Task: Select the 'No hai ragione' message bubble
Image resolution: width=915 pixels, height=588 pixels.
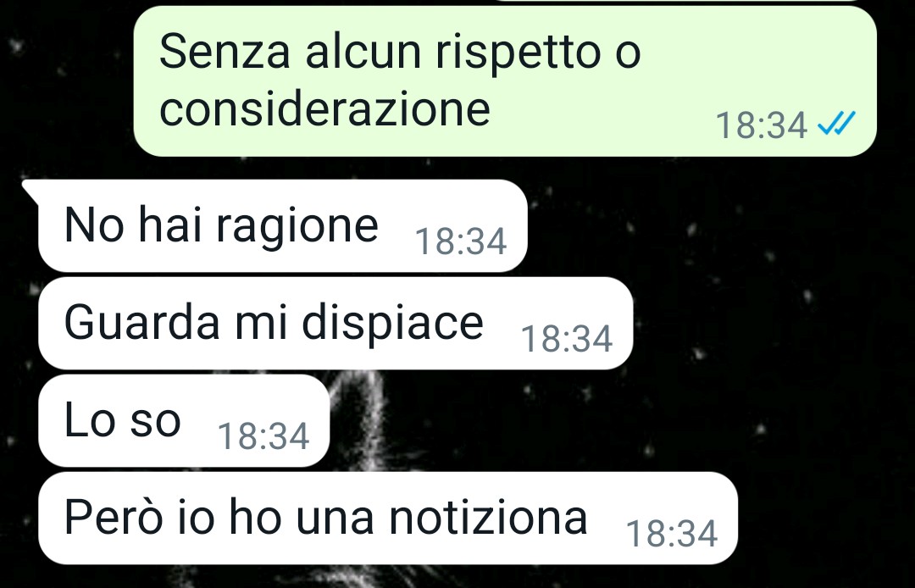Action: click(x=282, y=225)
